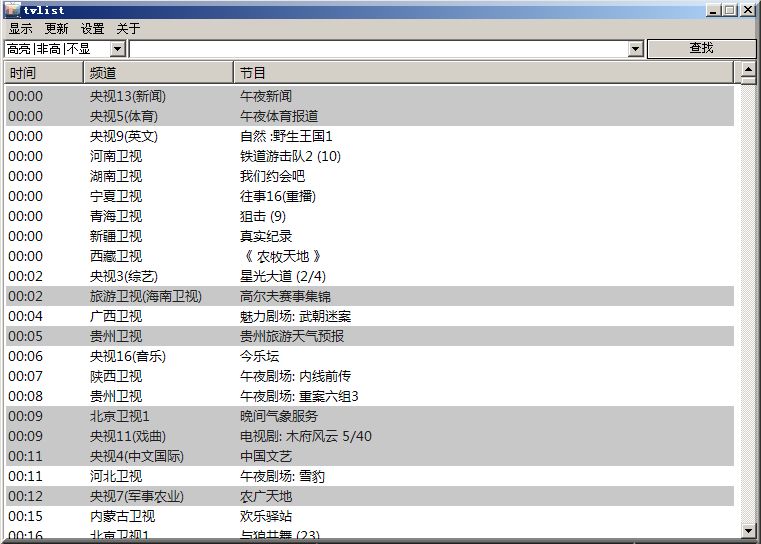Select the 真实纪录 row

(x=369, y=236)
